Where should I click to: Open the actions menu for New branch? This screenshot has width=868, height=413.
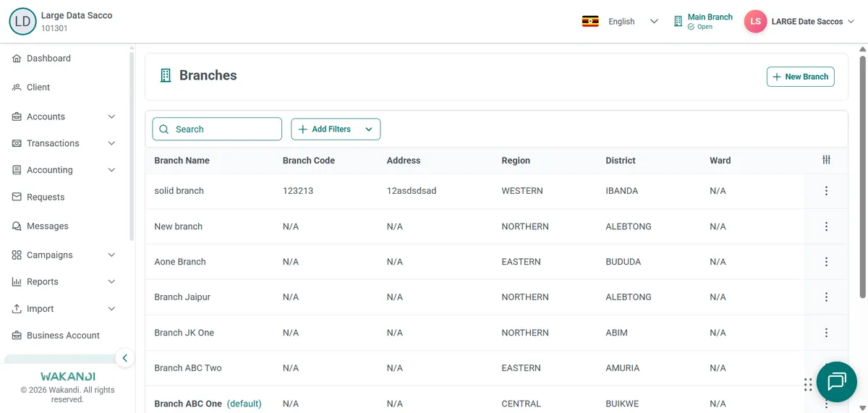(826, 226)
